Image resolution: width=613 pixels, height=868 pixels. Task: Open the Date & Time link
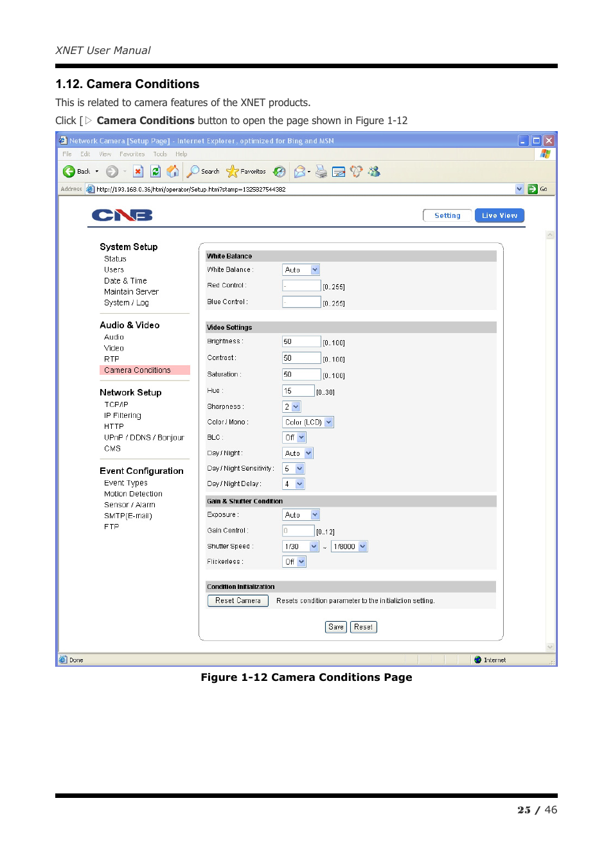coord(125,281)
